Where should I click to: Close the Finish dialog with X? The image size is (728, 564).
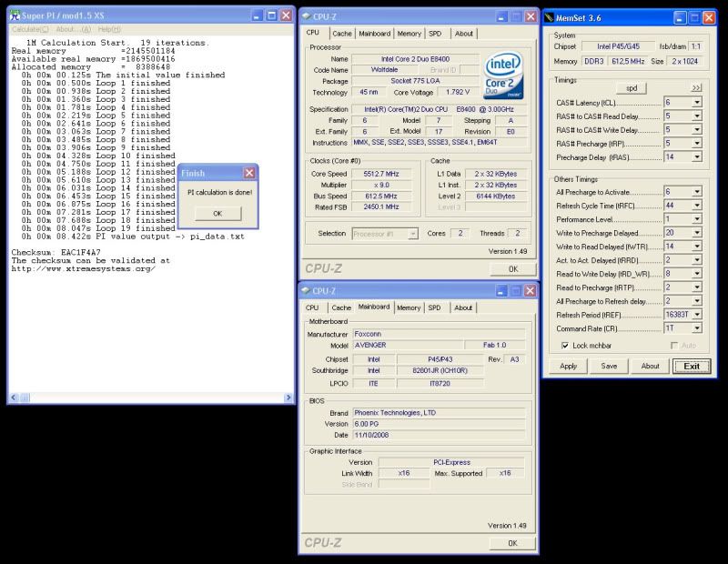[249, 173]
